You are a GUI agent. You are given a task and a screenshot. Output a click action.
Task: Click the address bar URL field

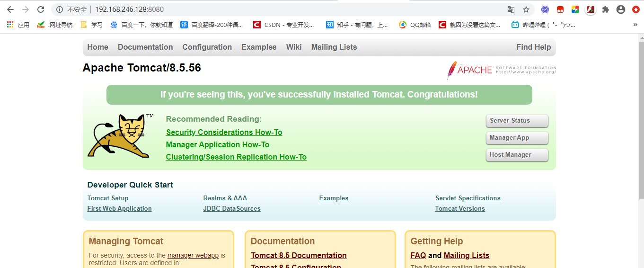pyautogui.click(x=293, y=9)
